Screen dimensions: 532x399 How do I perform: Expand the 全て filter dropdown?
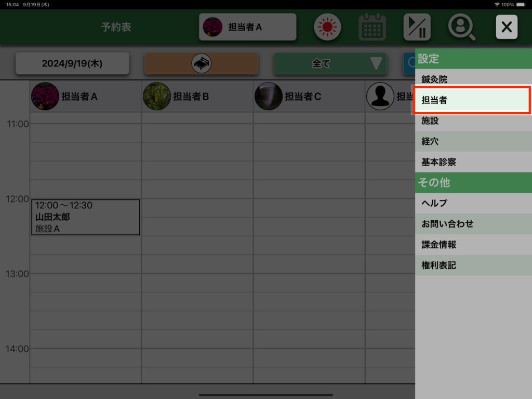click(x=330, y=64)
